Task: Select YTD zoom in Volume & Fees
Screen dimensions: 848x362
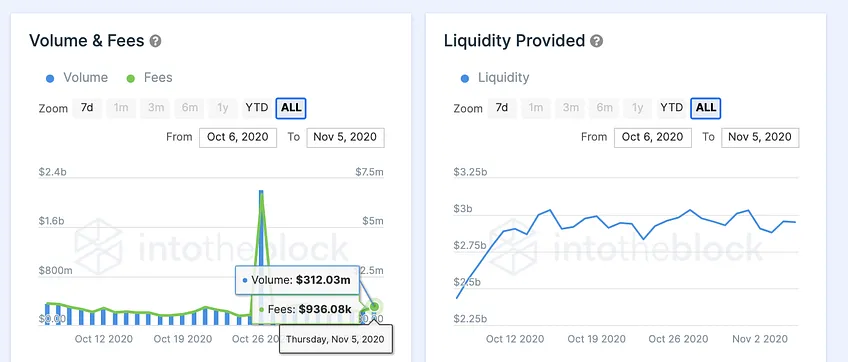Action: coord(256,108)
